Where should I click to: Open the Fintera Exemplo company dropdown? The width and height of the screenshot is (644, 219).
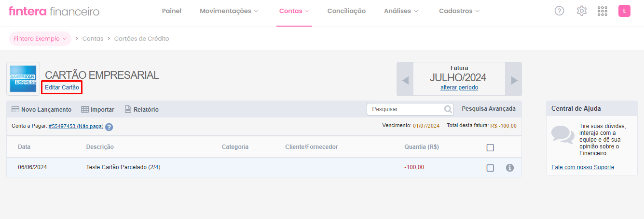(40, 39)
